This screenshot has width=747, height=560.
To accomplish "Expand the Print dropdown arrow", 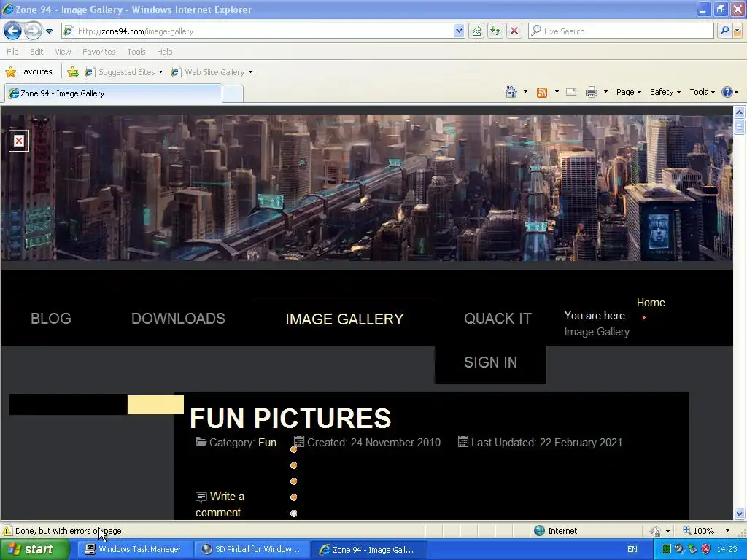I will click(x=605, y=92).
